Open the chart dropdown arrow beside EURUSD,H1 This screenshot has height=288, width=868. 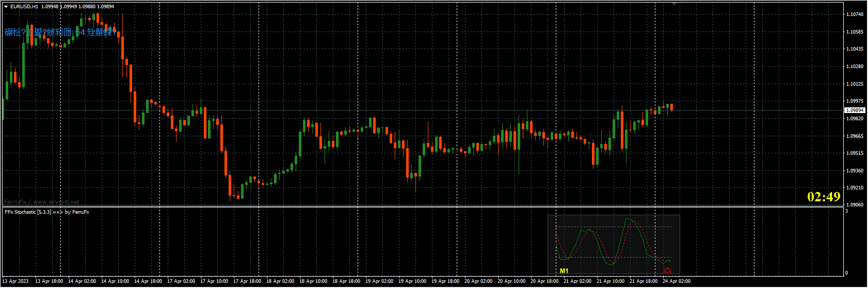coord(6,7)
